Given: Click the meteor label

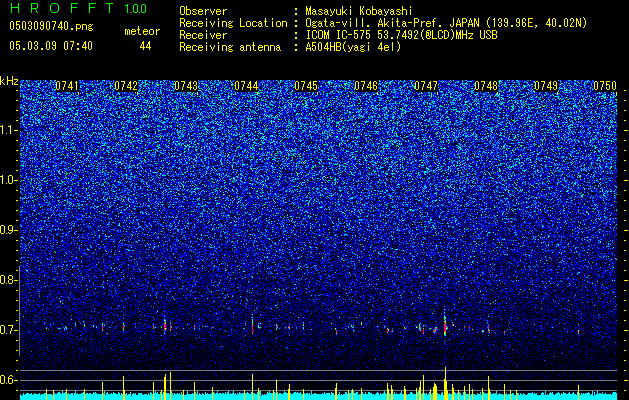Looking at the screenshot, I should [x=142, y=31].
